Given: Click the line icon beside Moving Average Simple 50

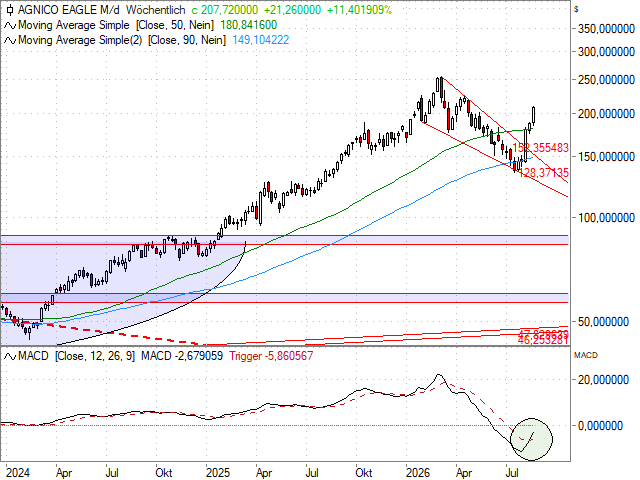Looking at the screenshot, I should (10, 26).
